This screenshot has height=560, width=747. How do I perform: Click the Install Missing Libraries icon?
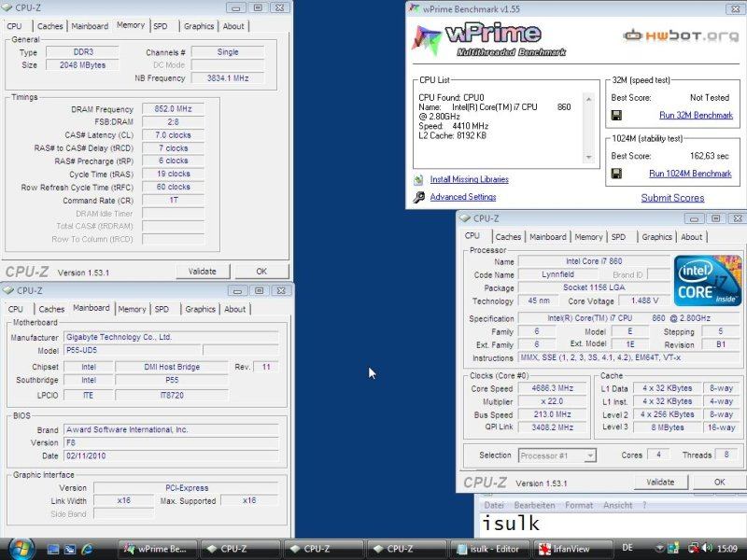tap(418, 179)
